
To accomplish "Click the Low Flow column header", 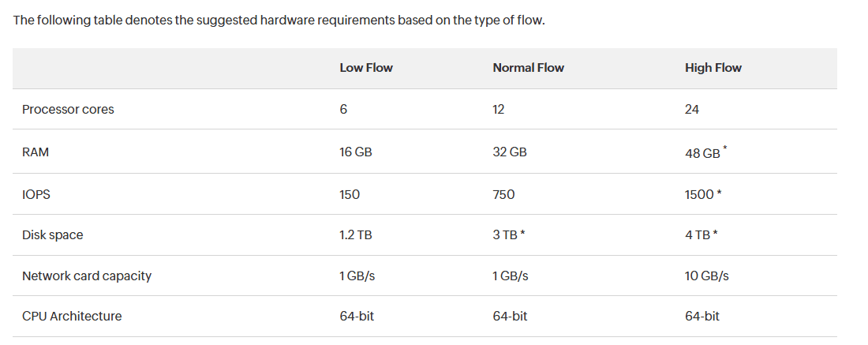I will (366, 68).
